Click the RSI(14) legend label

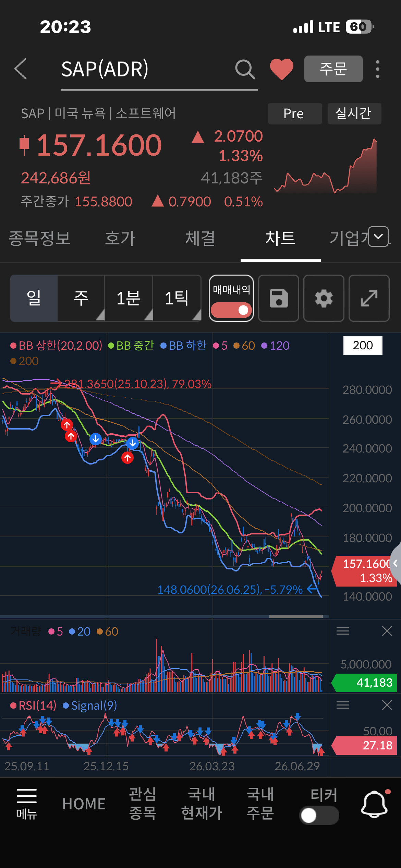click(33, 706)
